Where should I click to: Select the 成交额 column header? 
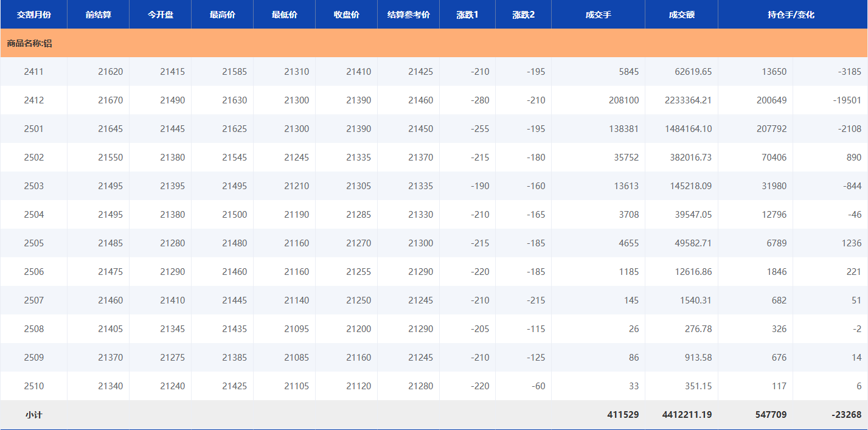click(x=681, y=15)
